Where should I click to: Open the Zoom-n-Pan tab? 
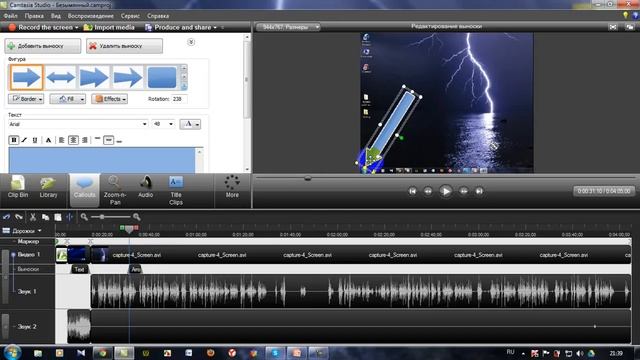pos(115,191)
